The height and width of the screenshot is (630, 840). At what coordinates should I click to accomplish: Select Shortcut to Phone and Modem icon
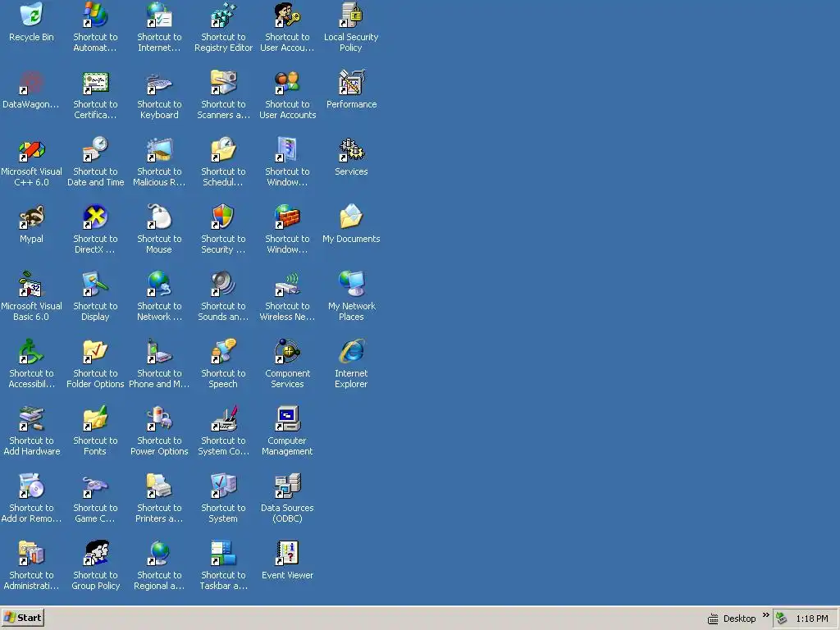[x=159, y=351]
